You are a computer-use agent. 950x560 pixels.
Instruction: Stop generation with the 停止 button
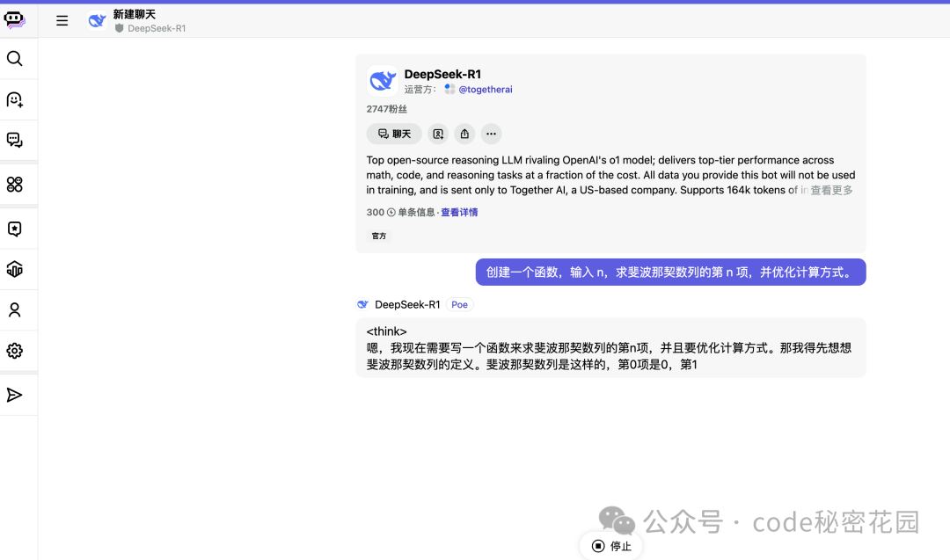pos(611,546)
